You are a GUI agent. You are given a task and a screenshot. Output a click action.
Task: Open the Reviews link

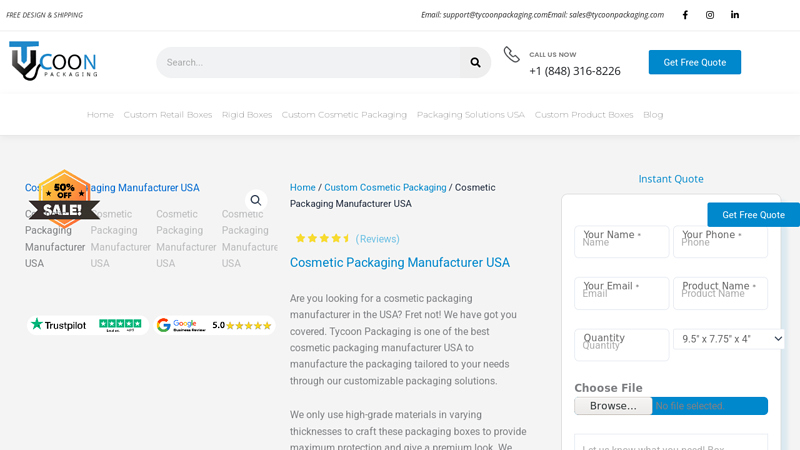[377, 239]
